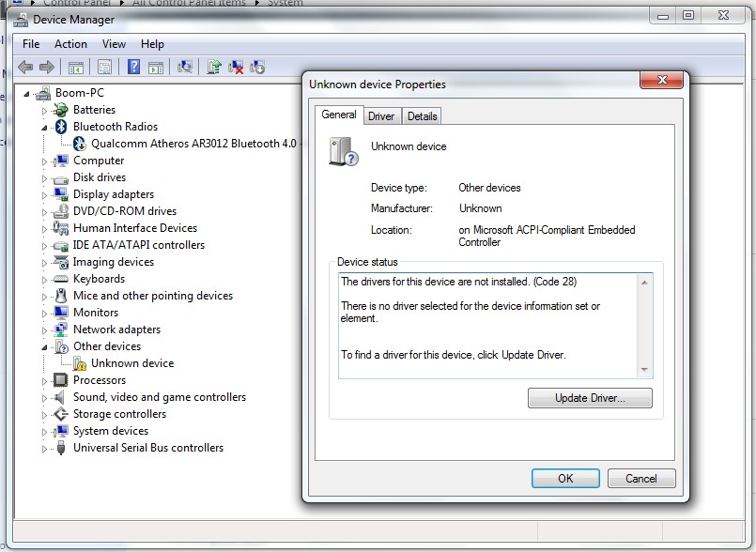Open the toolbar Properties sheet icon

point(104,67)
